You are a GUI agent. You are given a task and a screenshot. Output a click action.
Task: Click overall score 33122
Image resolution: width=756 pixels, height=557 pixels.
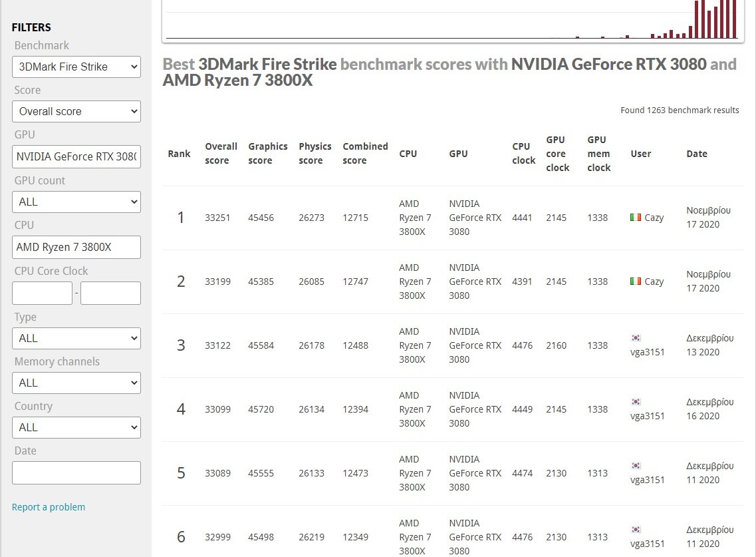217,345
